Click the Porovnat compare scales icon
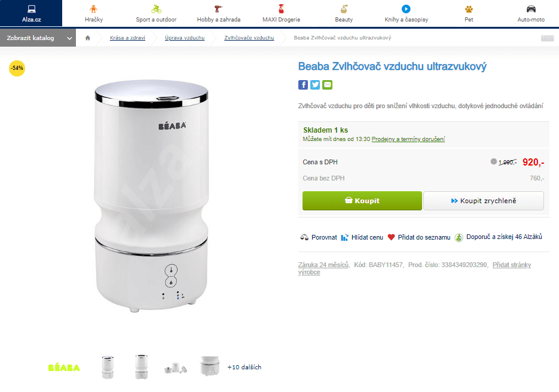This screenshot has width=559, height=392. pos(304,237)
